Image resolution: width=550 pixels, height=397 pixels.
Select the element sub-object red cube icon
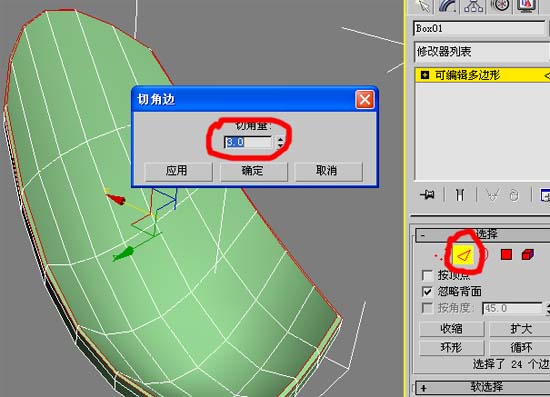(x=528, y=255)
